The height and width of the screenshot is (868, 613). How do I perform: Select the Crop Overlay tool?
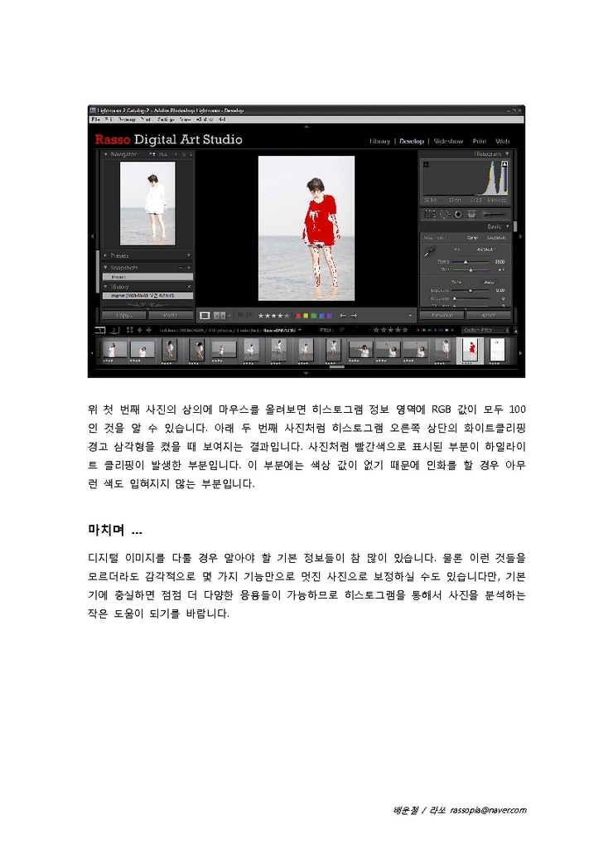coord(430,214)
